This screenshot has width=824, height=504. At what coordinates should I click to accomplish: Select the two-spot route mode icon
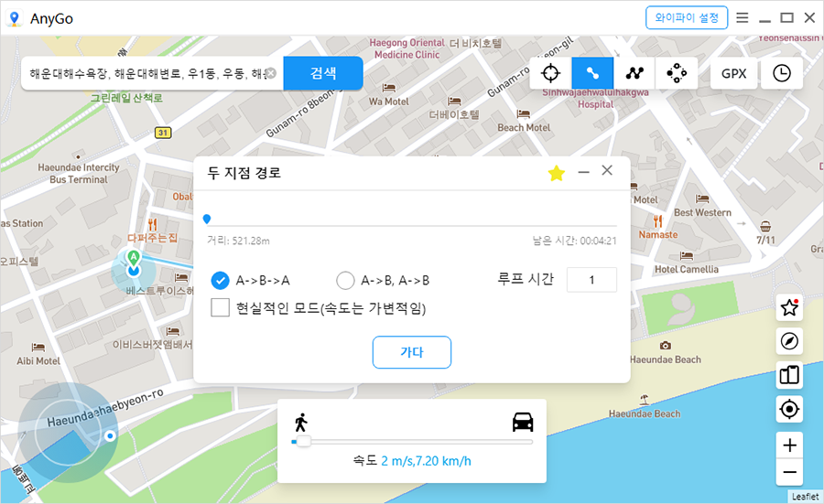(x=592, y=73)
